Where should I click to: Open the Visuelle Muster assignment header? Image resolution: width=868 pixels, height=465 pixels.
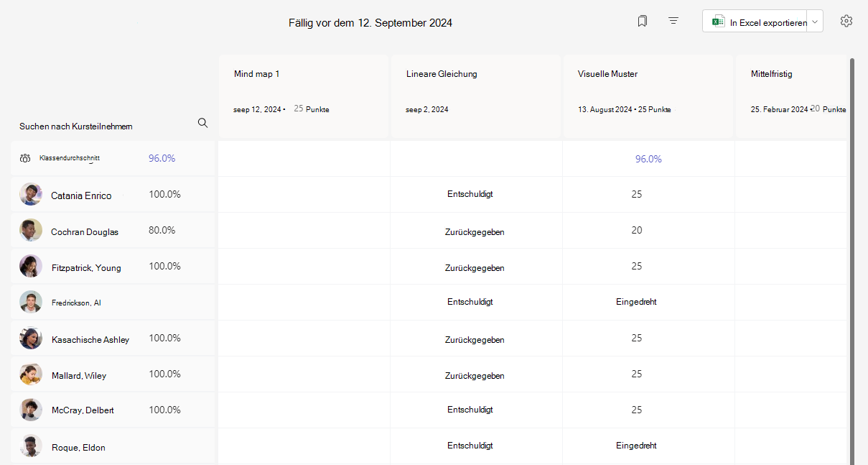click(648, 96)
